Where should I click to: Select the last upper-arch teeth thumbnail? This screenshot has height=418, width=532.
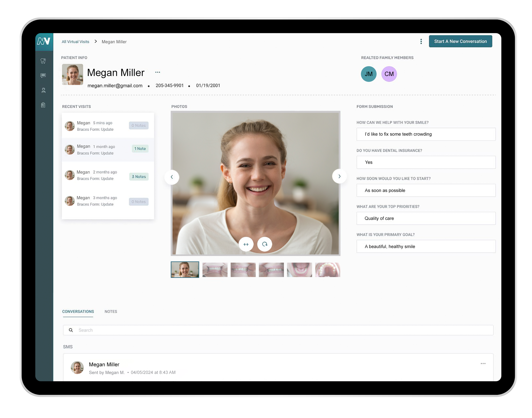(327, 270)
